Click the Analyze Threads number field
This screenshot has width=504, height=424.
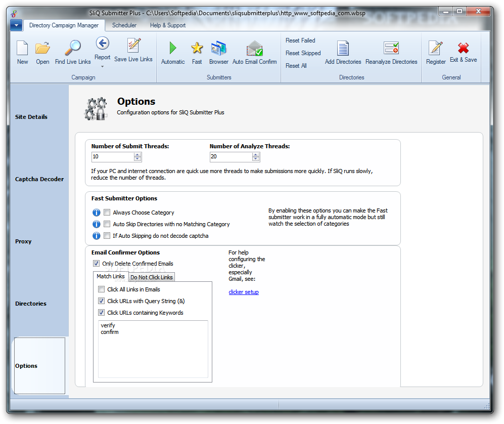tap(231, 157)
